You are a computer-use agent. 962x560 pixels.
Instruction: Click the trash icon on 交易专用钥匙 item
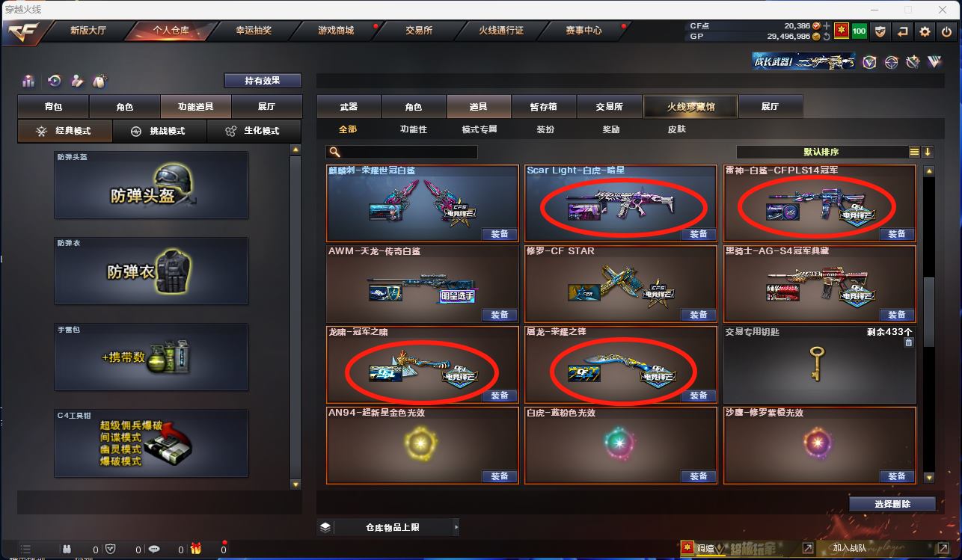click(908, 342)
